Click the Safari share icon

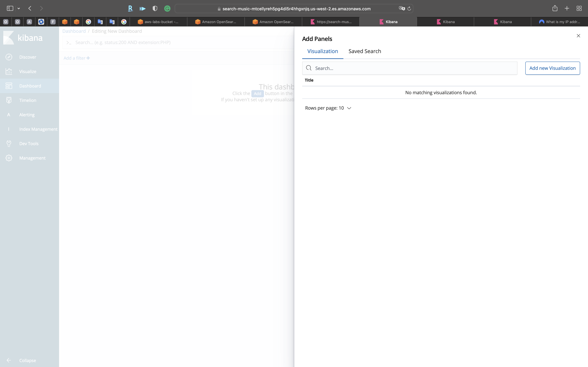(555, 9)
